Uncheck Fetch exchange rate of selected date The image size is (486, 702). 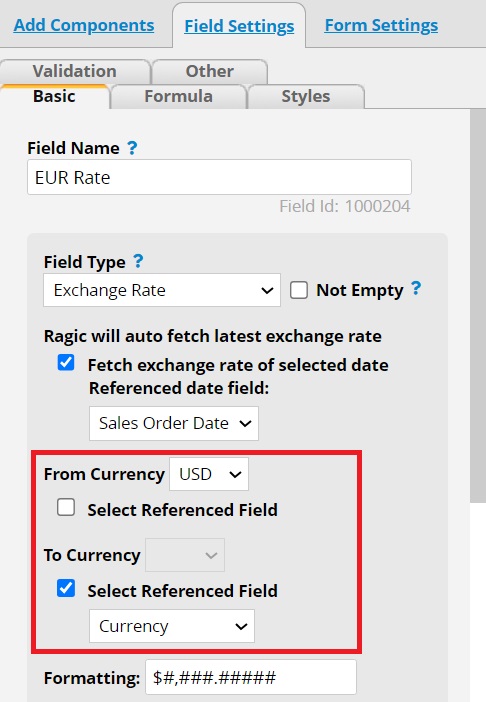click(66, 362)
